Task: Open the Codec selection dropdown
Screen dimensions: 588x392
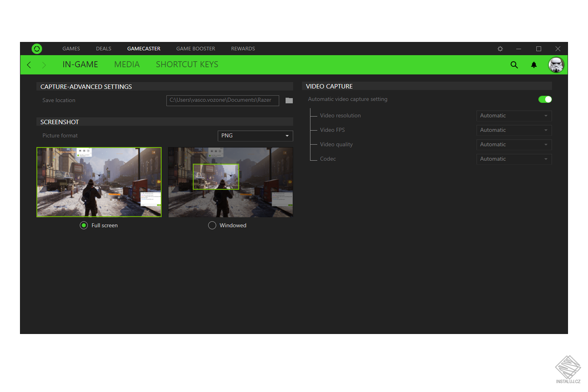Action: click(514, 159)
